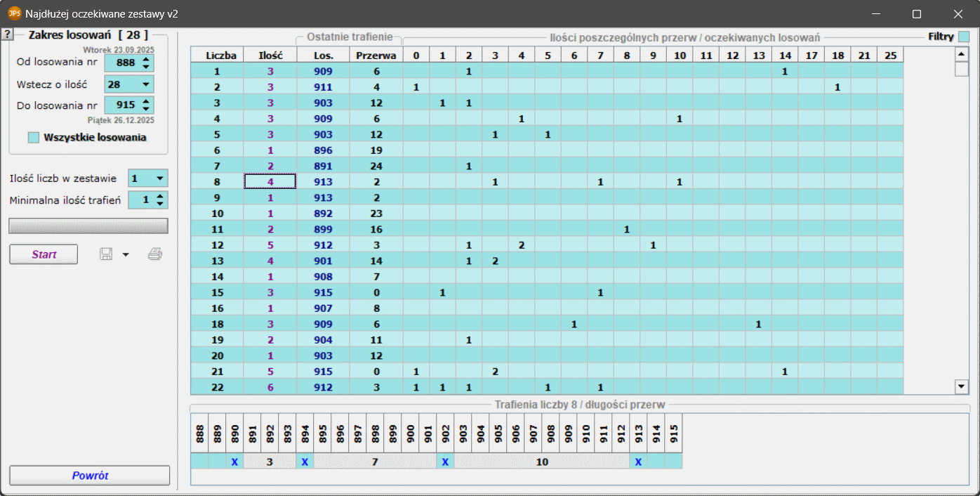Click the Minimalna ilość trafień stepper
This screenshot has width=980, height=496.
coord(161,200)
